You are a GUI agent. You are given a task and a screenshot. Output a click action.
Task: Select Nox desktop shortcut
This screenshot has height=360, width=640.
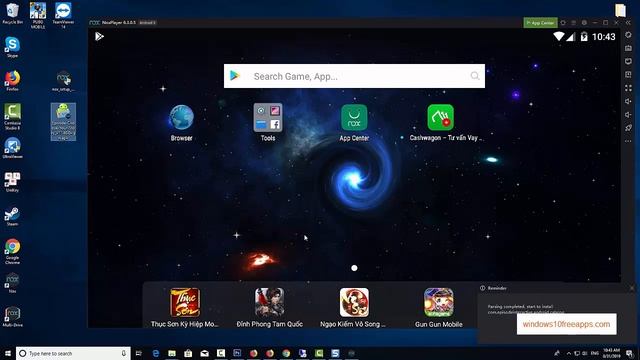(12, 283)
